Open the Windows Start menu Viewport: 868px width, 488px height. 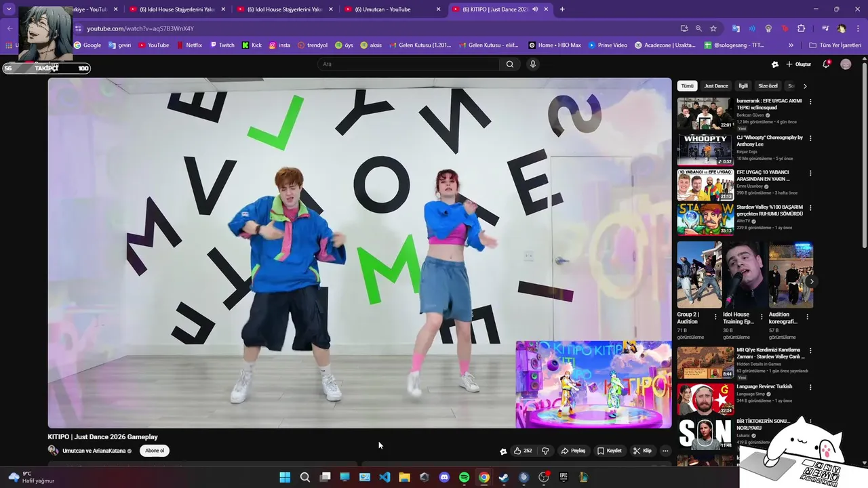[285, 477]
